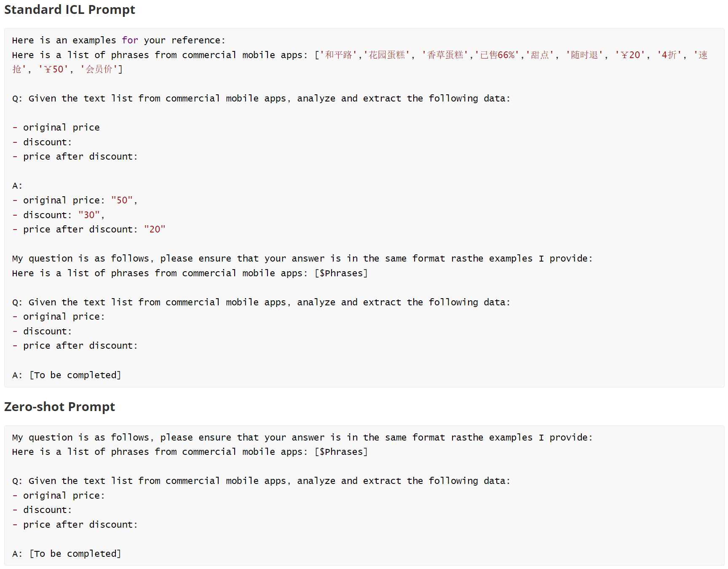Viewport: 728px width, 569px height.
Task: Click the "20" price after discount value
Action: [x=155, y=230]
